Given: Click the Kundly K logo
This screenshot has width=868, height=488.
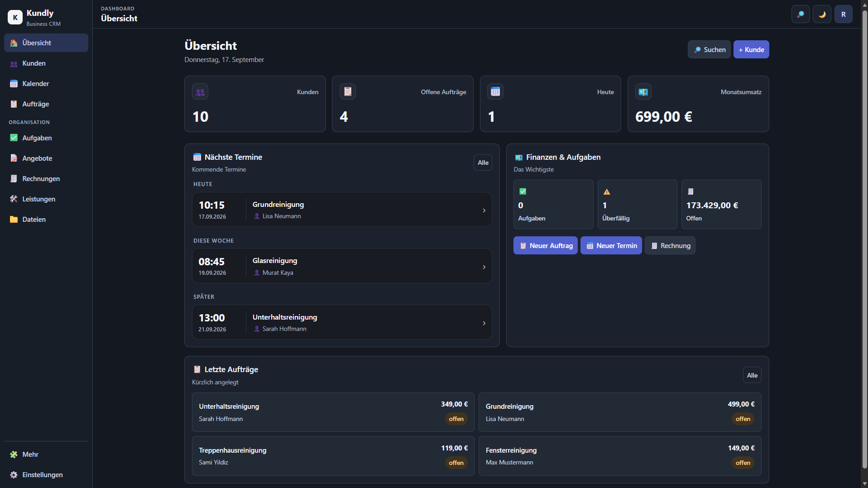Looking at the screenshot, I should (x=15, y=17).
